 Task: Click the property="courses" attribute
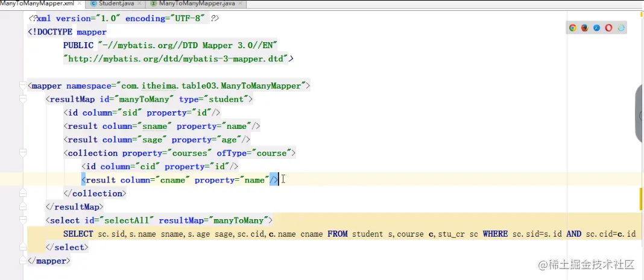click(168, 153)
